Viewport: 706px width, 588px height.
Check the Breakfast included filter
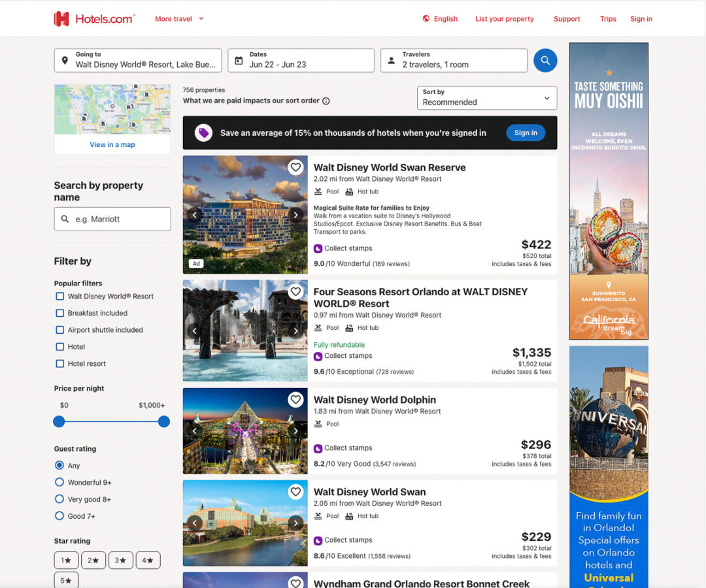click(x=59, y=313)
